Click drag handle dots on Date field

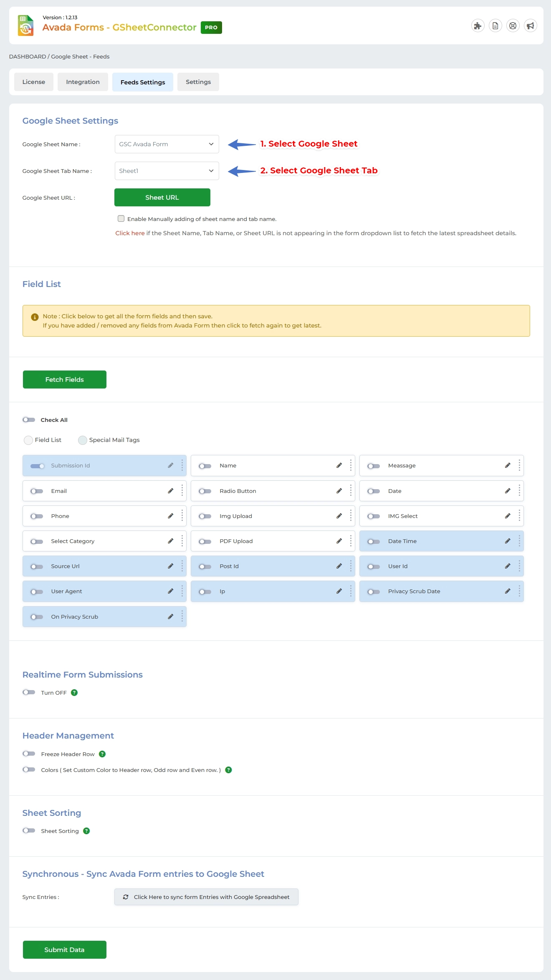[519, 491]
